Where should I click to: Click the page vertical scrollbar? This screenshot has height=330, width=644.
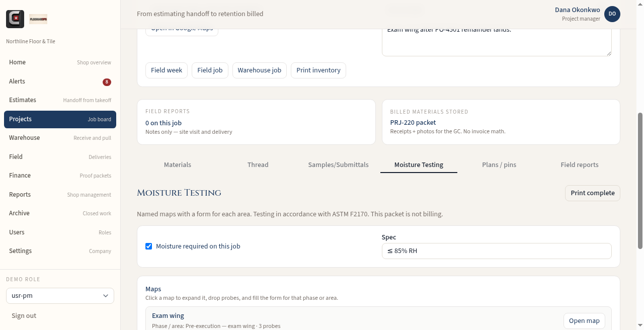640,181
